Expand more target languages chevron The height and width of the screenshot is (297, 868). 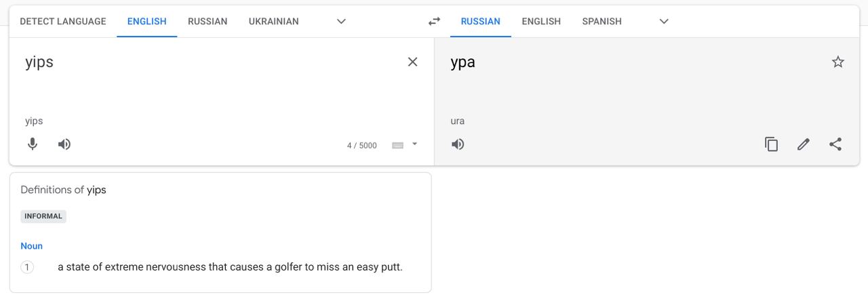tap(664, 22)
